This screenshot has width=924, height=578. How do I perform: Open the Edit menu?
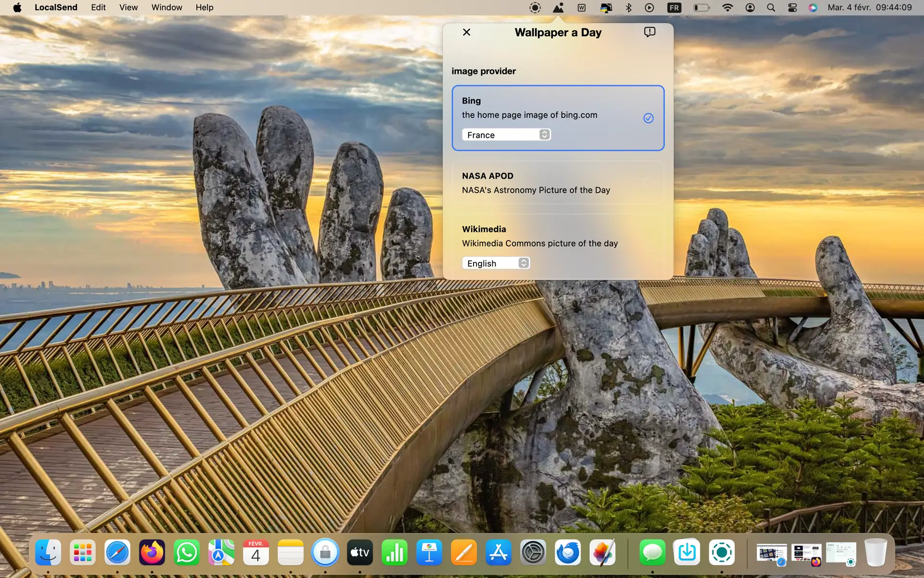tap(98, 7)
